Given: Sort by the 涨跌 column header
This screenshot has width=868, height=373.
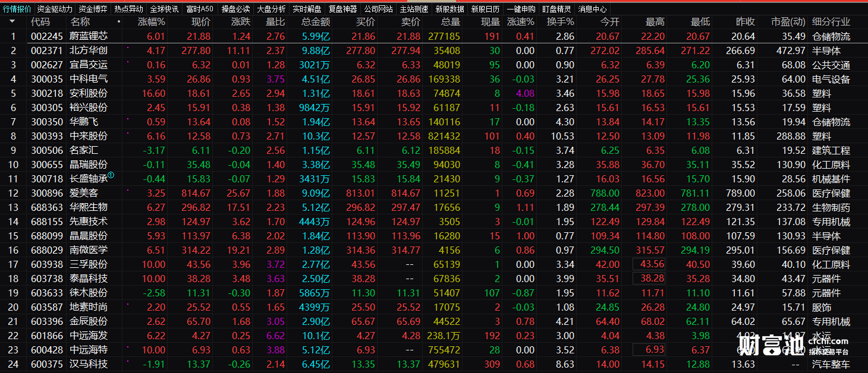Looking at the screenshot, I should pyautogui.click(x=241, y=22).
